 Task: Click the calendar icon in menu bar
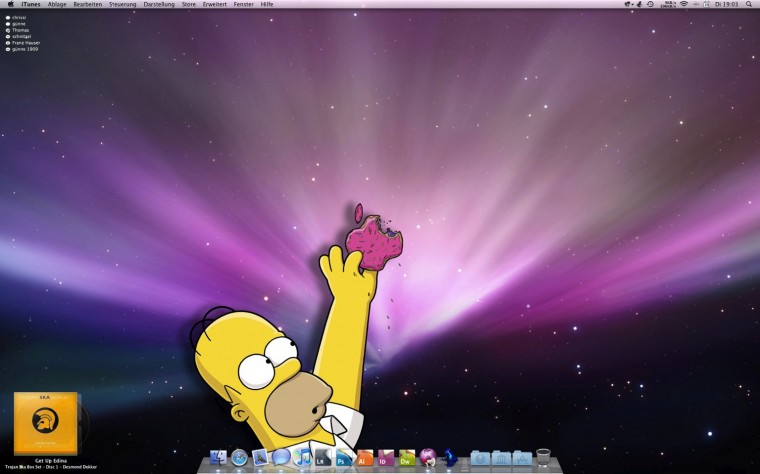706,4
